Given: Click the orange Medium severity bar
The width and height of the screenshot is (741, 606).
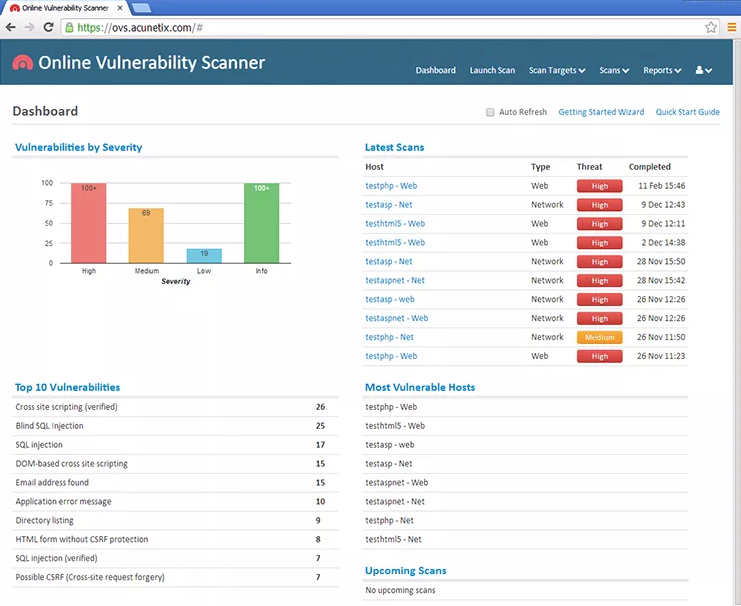Looking at the screenshot, I should pos(146,235).
